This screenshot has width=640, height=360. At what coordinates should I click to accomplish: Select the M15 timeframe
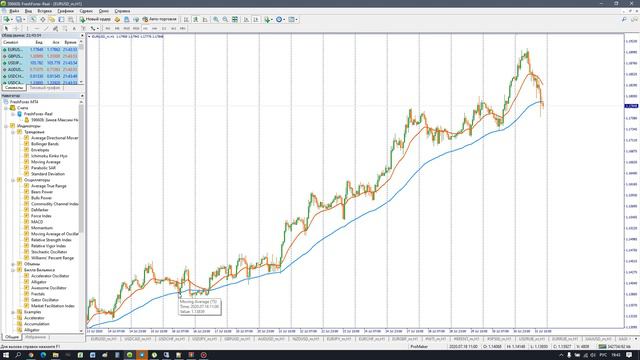127,28
